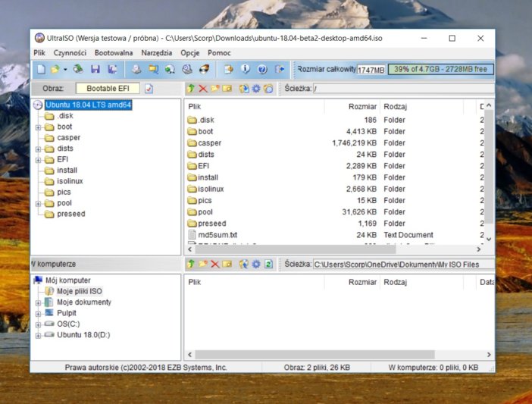The height and width of the screenshot is (404, 532).
Task: Click the Refresh icon in local toolbar
Action: [268, 264]
